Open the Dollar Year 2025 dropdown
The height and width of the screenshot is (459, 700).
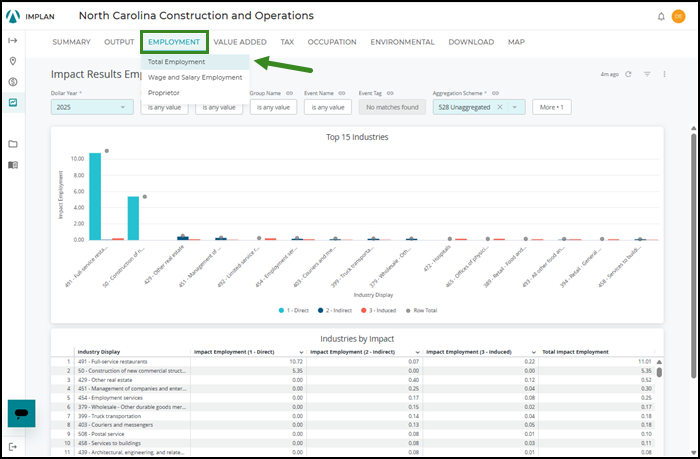click(x=92, y=107)
